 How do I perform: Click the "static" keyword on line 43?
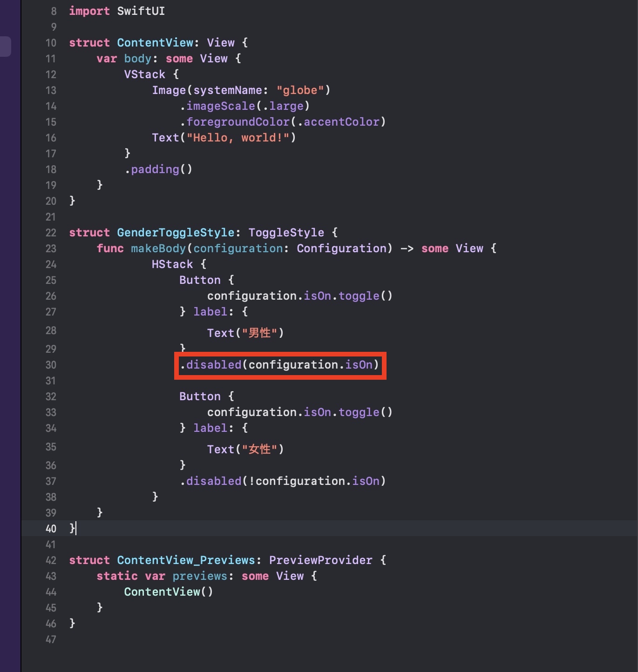[x=117, y=576]
